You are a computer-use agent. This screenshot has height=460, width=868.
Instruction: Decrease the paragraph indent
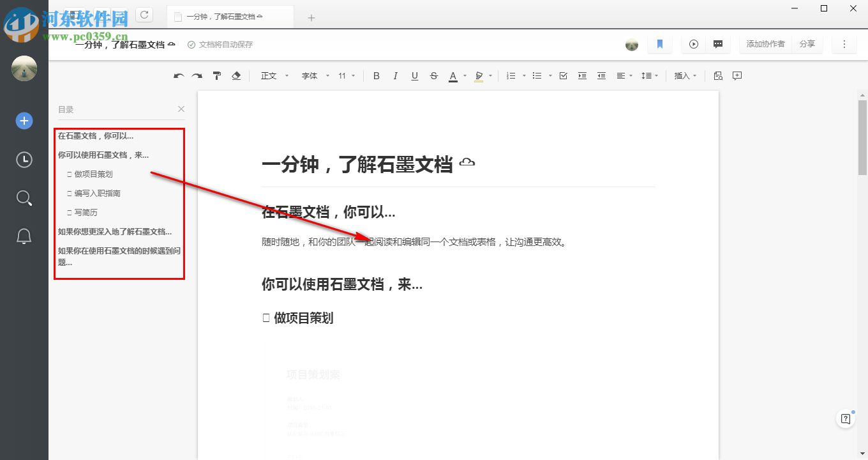point(601,76)
